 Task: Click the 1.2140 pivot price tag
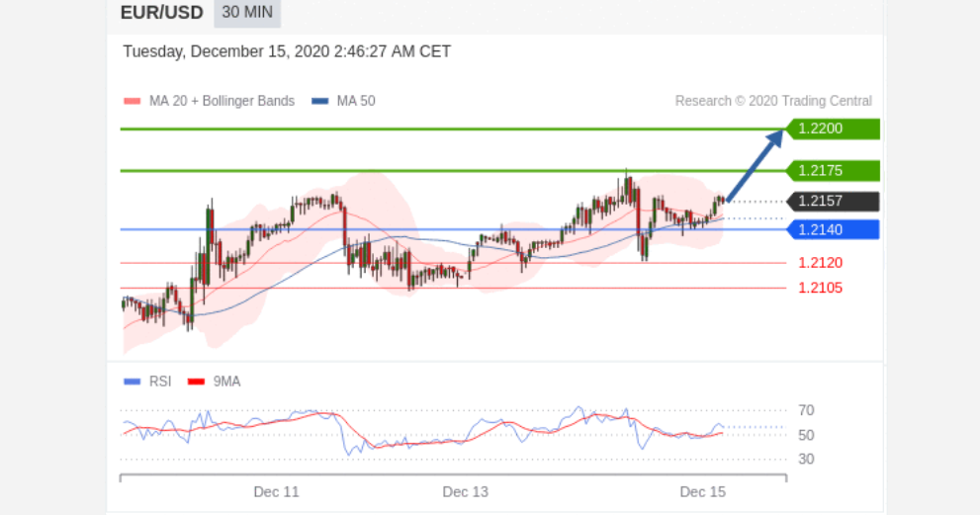(833, 230)
